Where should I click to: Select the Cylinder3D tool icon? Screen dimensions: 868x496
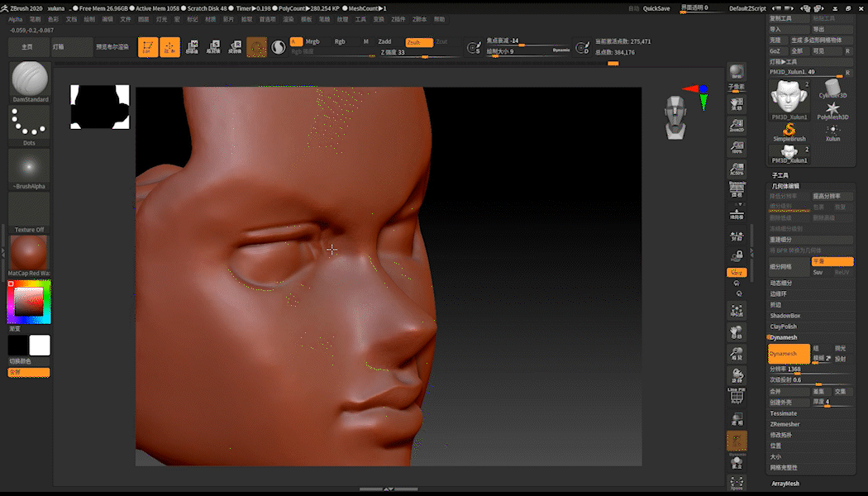point(832,86)
